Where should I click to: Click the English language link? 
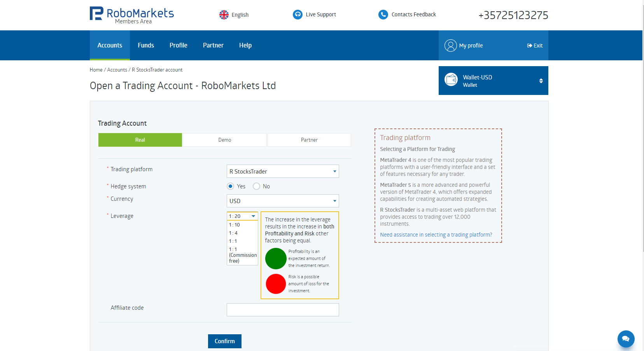240,15
